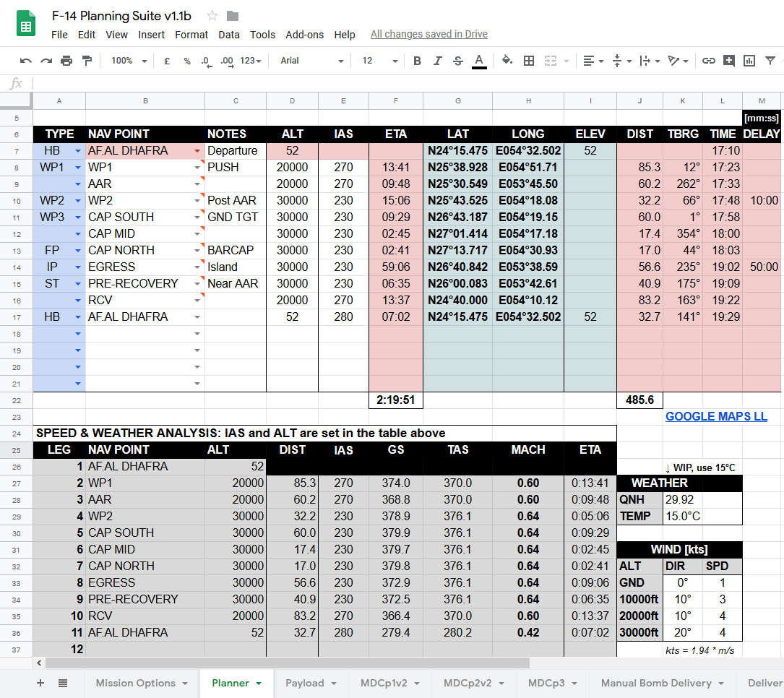The image size is (784, 698).
Task: Toggle Bold formatting
Action: click(417, 61)
